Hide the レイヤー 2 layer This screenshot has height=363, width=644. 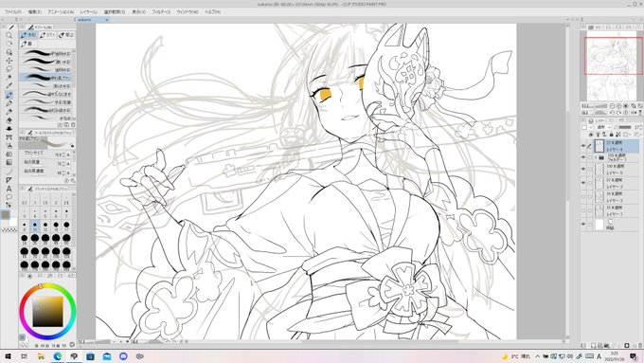pos(583,183)
